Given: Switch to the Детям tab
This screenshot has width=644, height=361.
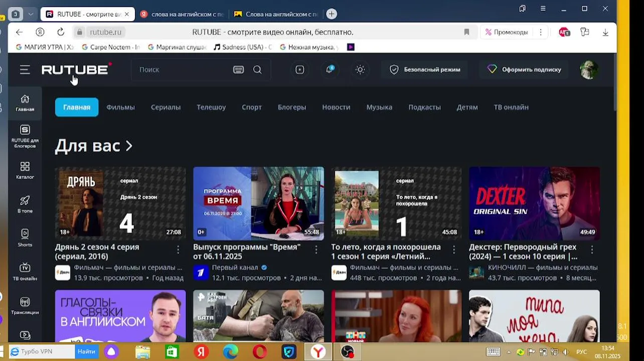Looking at the screenshot, I should click(x=467, y=107).
